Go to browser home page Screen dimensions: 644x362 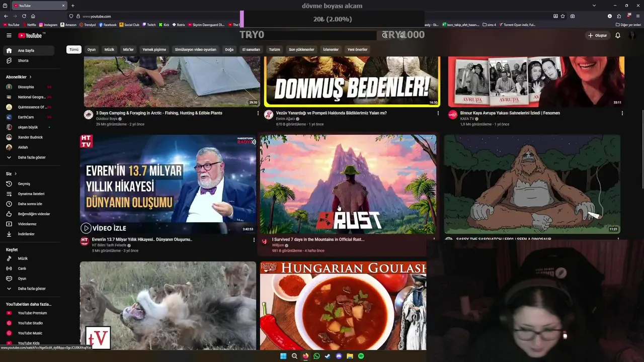pyautogui.click(x=33, y=16)
